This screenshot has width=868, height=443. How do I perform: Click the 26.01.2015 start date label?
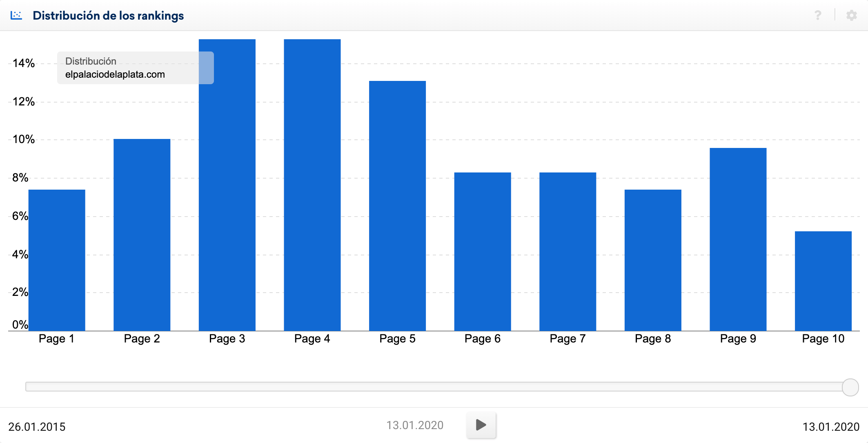point(37,427)
